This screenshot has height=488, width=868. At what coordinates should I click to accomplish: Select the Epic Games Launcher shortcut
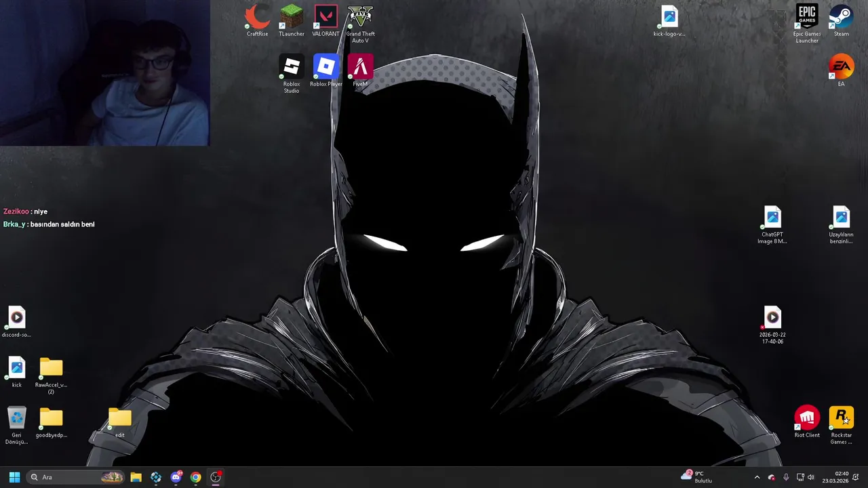pos(807,24)
